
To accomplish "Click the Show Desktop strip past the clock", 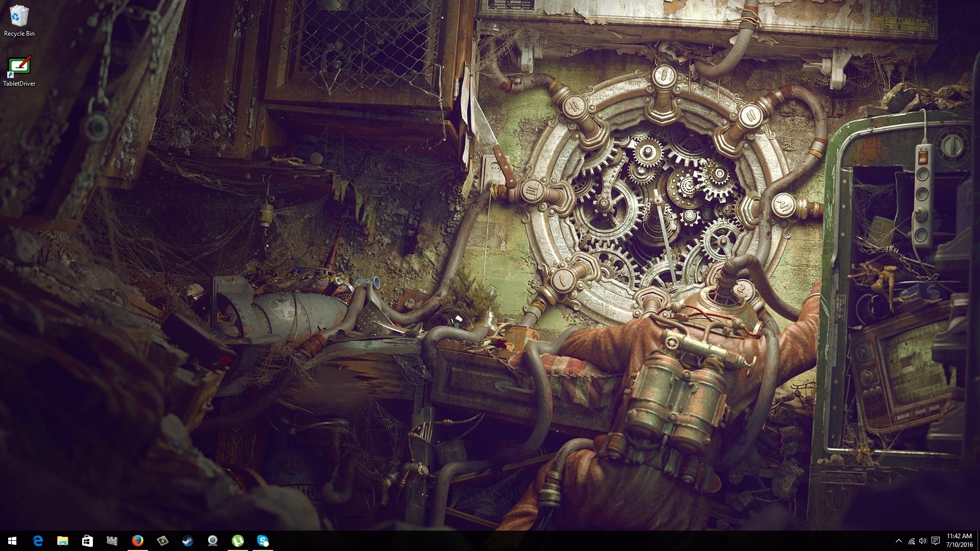I will pyautogui.click(x=978, y=541).
